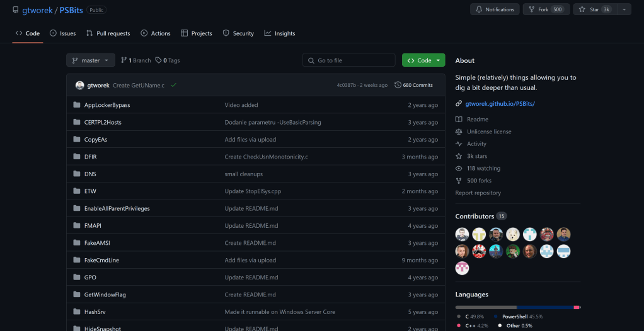Click the FakeCmdLine folder icon
Image resolution: width=644 pixels, height=331 pixels.
coord(76,260)
